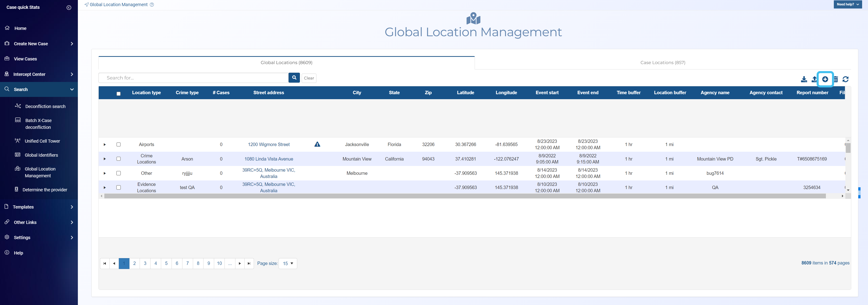The width and height of the screenshot is (868, 305).
Task: Click the delete trash can icon
Action: 836,79
